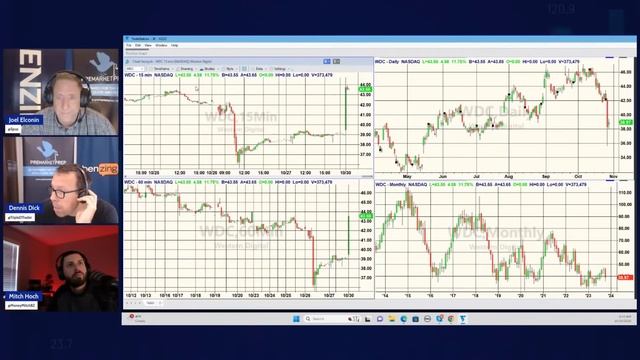This screenshot has height=360, width=640.
Task: Open the weather widget on the taskbar
Action: (x=137, y=318)
